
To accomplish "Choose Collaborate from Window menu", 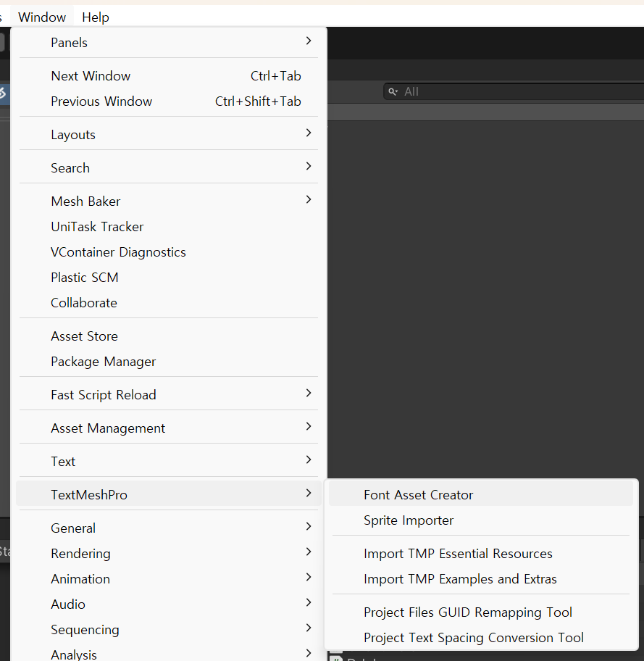I will (x=169, y=302).
